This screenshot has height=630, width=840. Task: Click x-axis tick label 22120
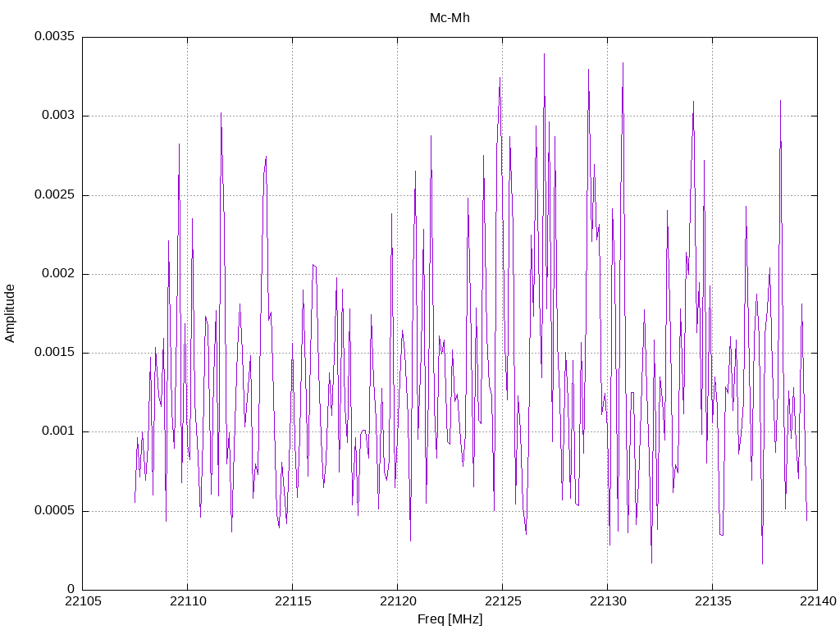pyautogui.click(x=398, y=601)
